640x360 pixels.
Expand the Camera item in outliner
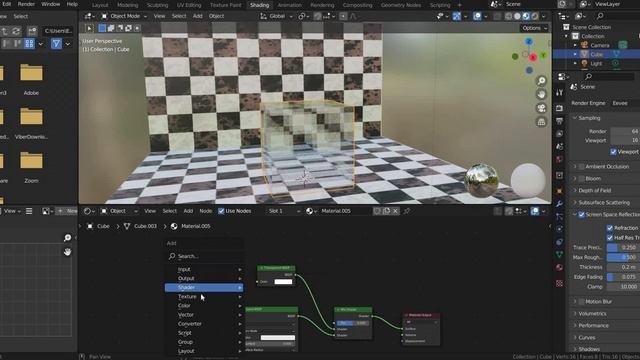pos(575,45)
